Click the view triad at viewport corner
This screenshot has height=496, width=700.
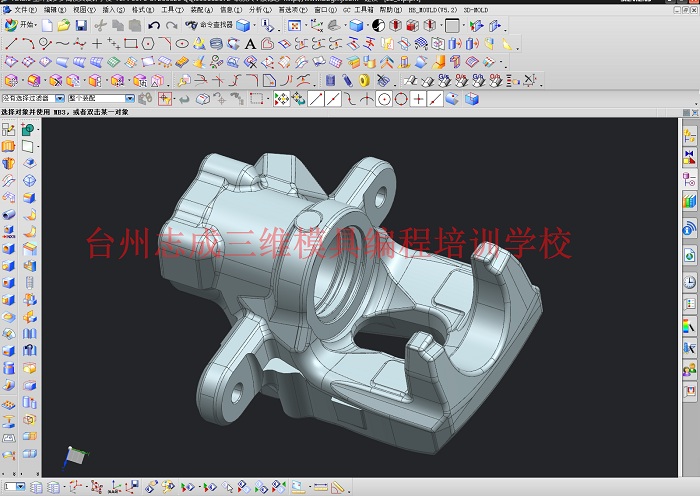[x=75, y=458]
